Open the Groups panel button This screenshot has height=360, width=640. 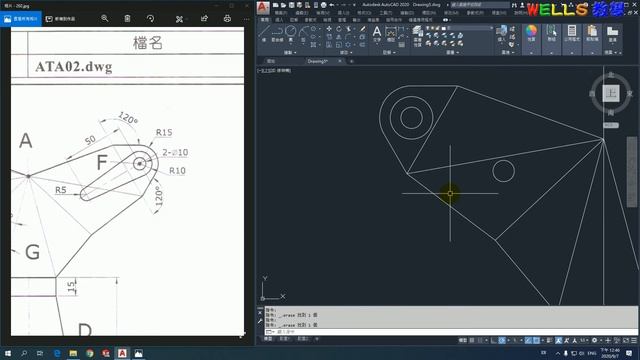pos(551,38)
